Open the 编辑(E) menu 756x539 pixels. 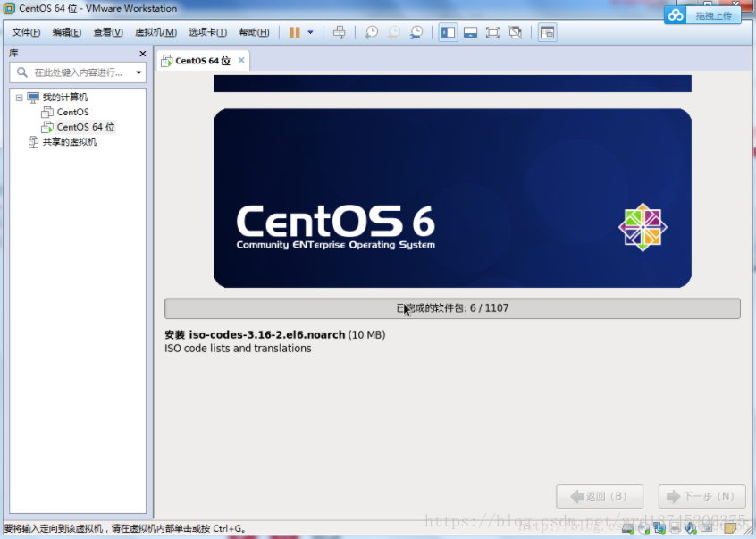(66, 32)
